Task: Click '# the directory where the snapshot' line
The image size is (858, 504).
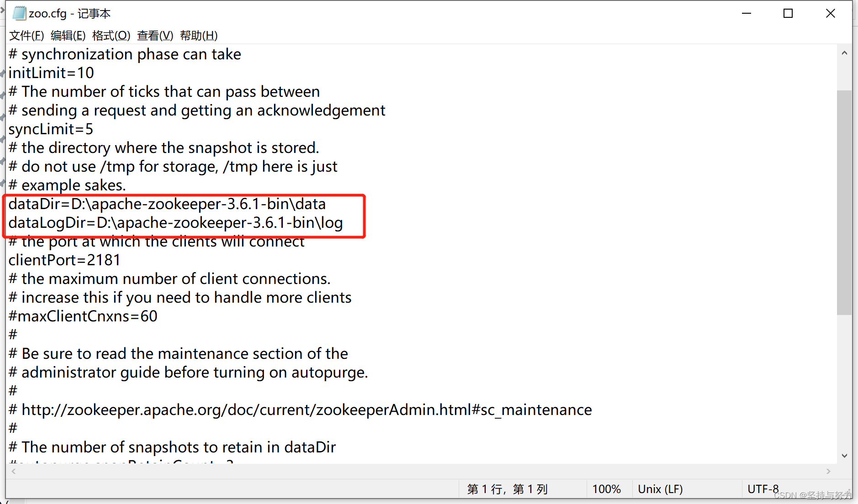Action: click(x=164, y=147)
